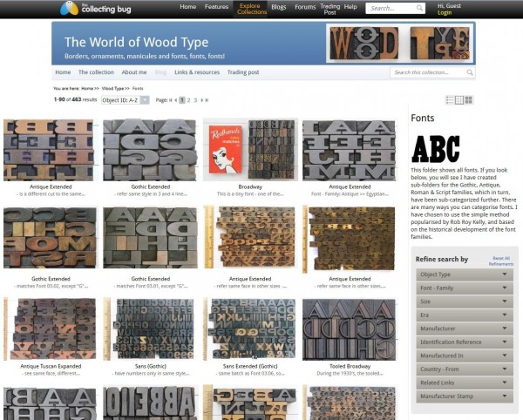The width and height of the screenshot is (523, 420).
Task: Switch to table grid view icon
Action: click(459, 100)
